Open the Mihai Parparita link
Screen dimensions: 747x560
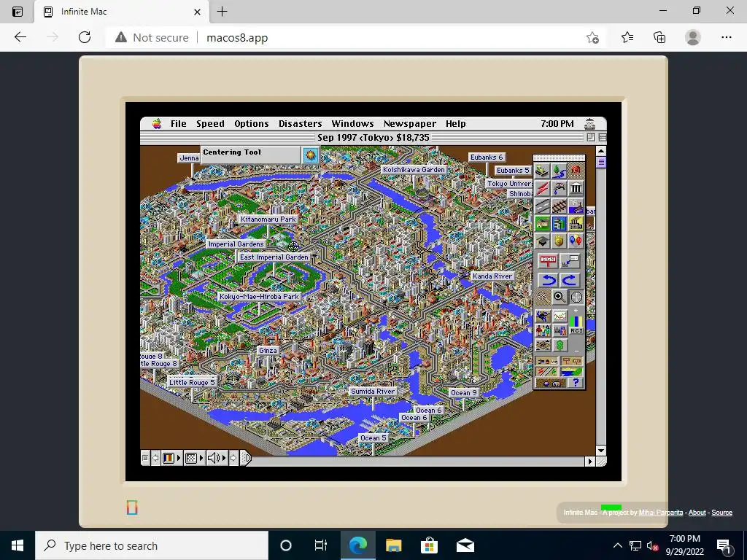660,513
